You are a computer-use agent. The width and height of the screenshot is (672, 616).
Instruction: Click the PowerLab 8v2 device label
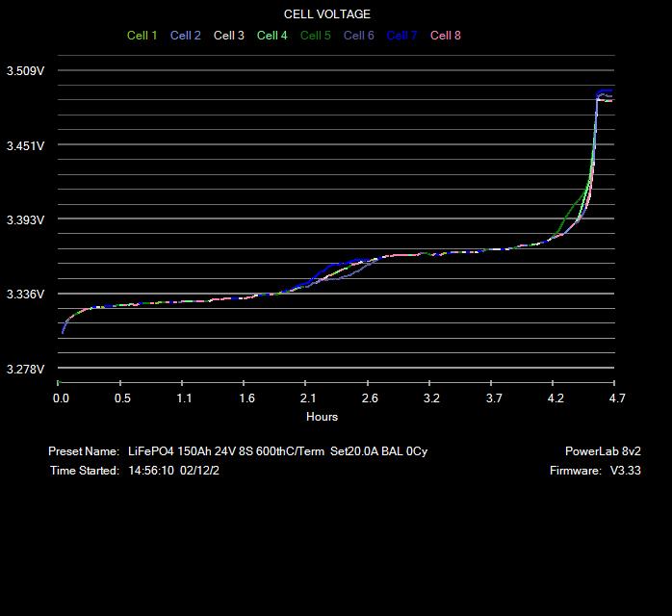pyautogui.click(x=603, y=451)
